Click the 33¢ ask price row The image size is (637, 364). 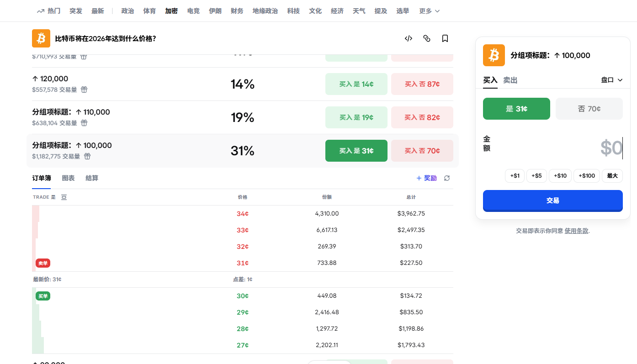tap(243, 230)
